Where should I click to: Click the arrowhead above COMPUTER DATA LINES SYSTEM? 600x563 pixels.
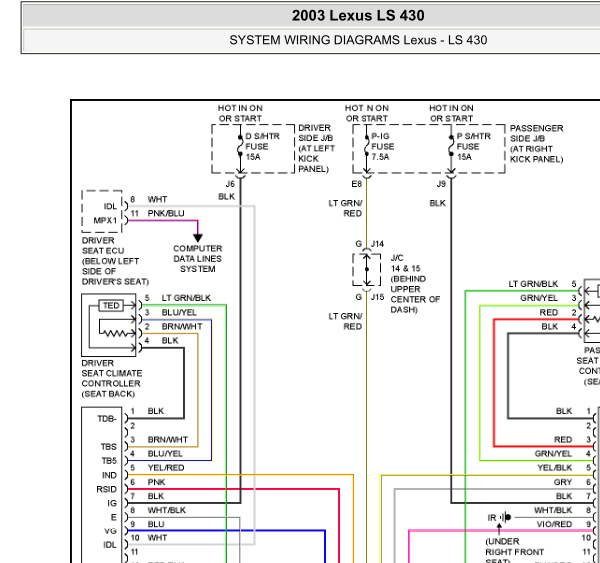click(x=198, y=238)
